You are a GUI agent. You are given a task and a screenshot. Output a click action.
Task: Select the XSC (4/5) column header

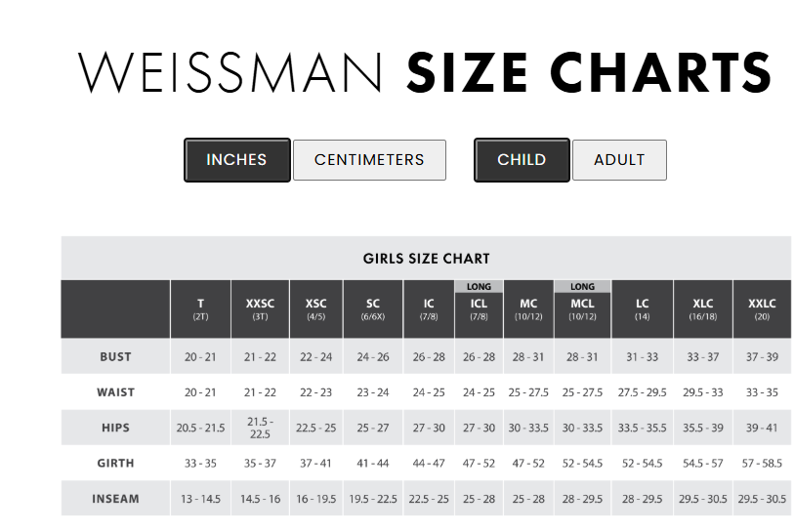pos(315,309)
